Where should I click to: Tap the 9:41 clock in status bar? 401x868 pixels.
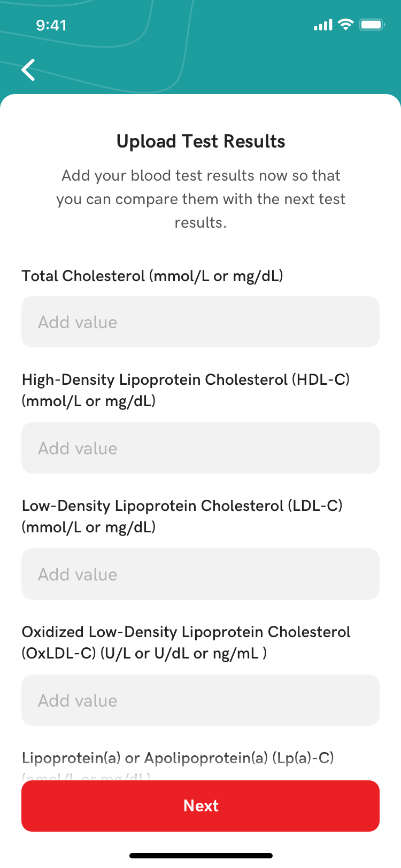pos(51,25)
